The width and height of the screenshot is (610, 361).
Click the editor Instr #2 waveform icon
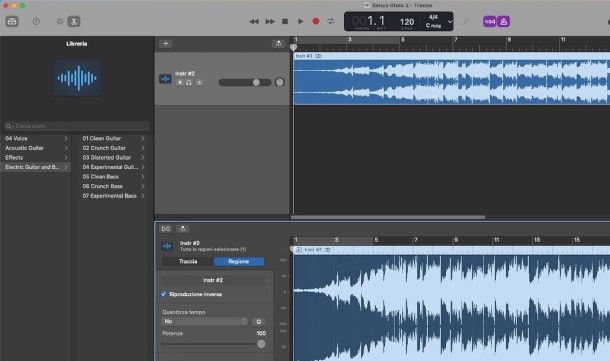[167, 246]
